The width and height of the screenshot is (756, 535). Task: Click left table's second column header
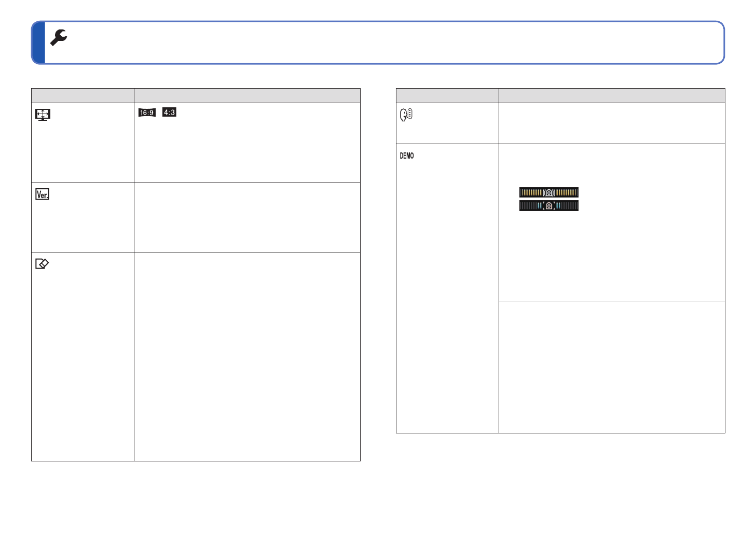tap(247, 96)
